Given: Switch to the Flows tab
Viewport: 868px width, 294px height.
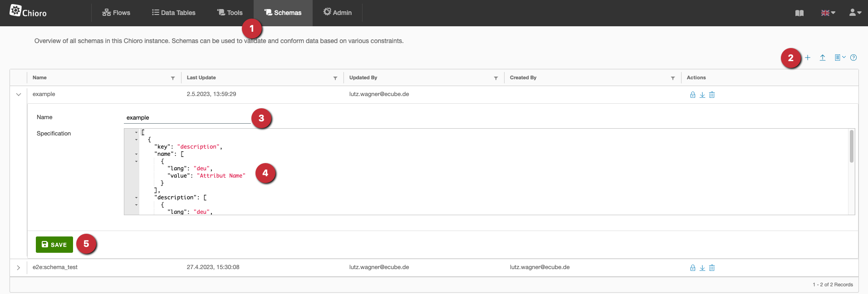Looking at the screenshot, I should click(x=117, y=13).
